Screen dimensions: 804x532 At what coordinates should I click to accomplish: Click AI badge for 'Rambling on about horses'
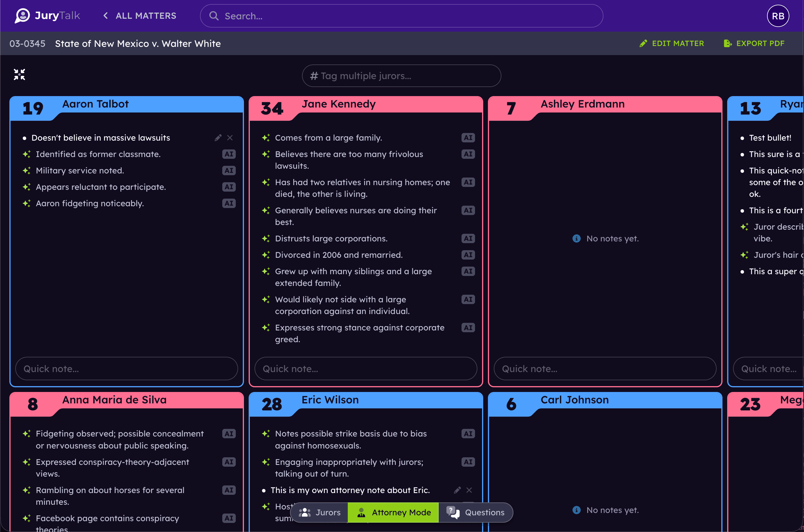click(x=229, y=490)
